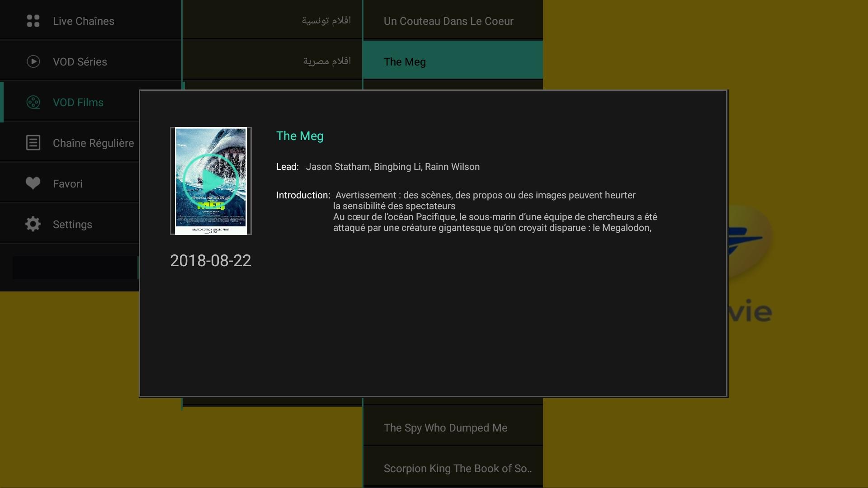Choose Un Couteau Dans Le Coeur

tap(453, 20)
